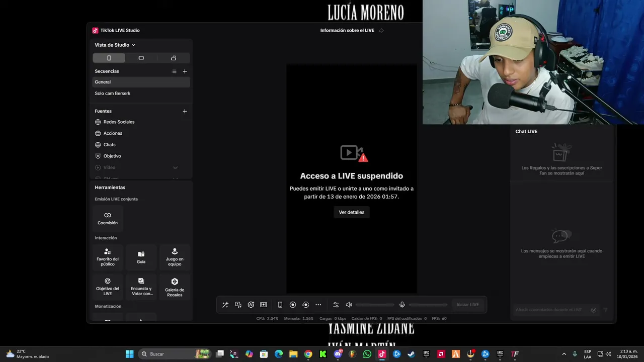Open WhatsApp from the taskbar
Viewport: 644px width, 362px height.
point(367,354)
